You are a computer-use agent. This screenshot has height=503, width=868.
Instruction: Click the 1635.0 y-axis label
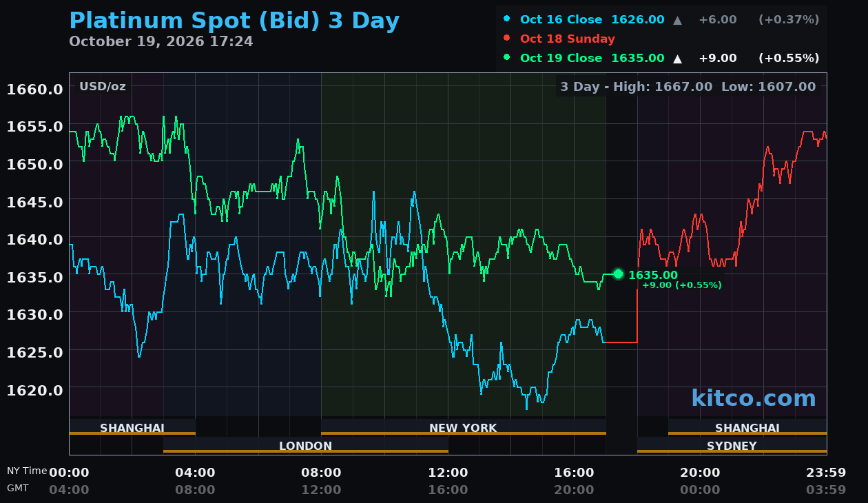click(x=35, y=277)
